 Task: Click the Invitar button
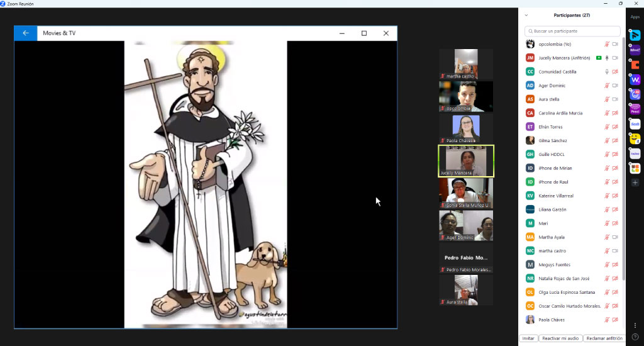528,338
